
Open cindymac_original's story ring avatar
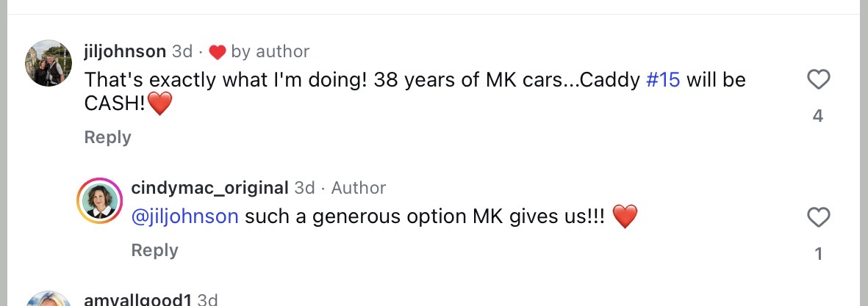tap(100, 200)
